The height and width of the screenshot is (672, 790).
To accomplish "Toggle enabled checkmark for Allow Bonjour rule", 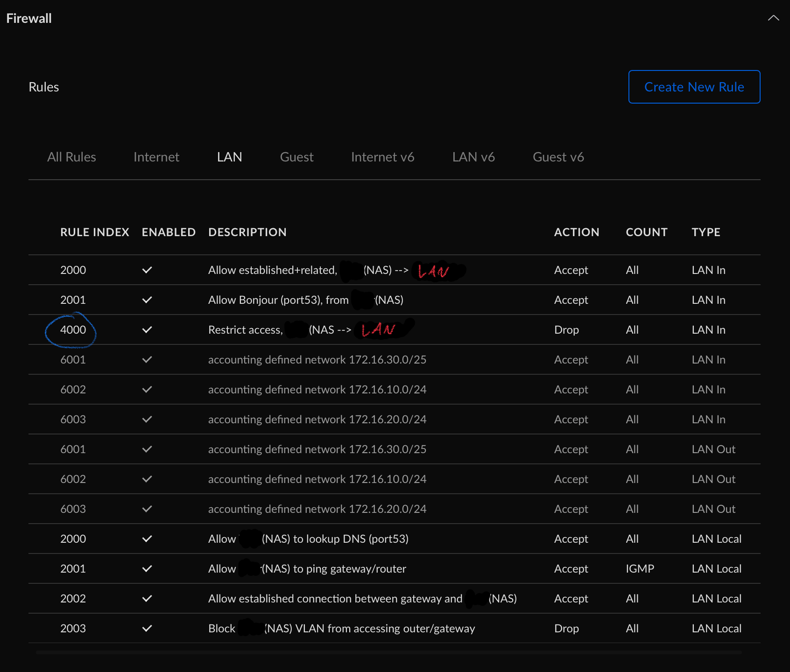I will [x=147, y=300].
